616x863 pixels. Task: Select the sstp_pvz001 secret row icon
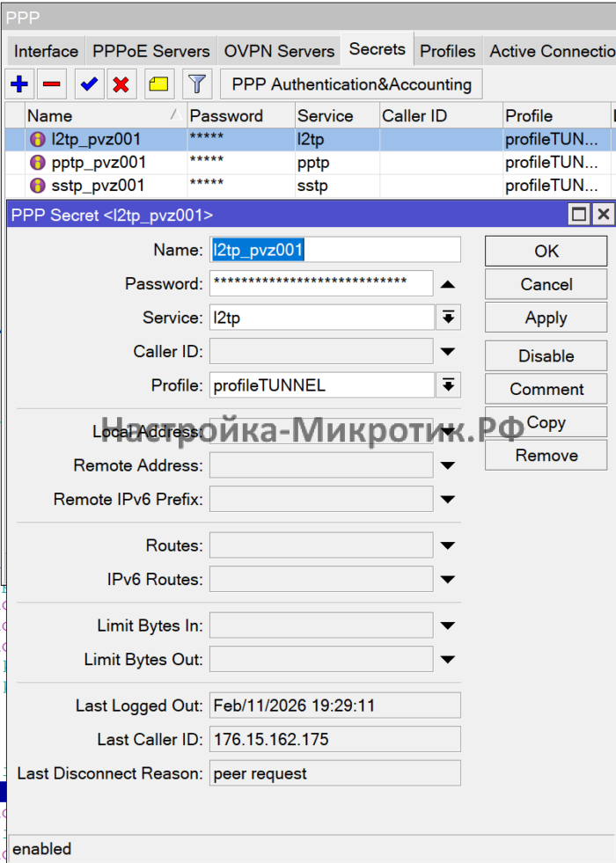37,186
